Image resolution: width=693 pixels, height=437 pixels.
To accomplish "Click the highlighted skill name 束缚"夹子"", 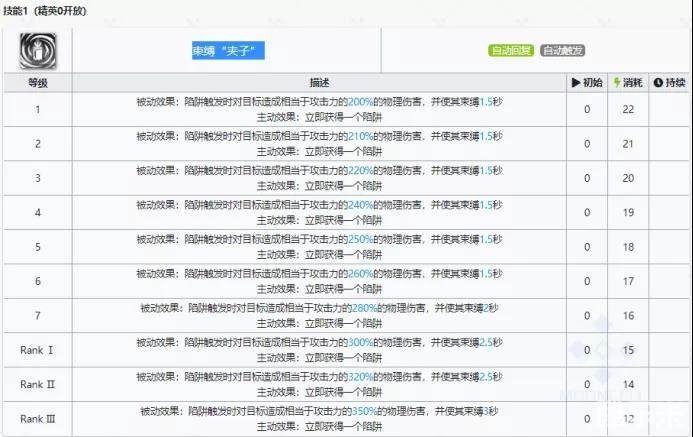I will pos(229,50).
